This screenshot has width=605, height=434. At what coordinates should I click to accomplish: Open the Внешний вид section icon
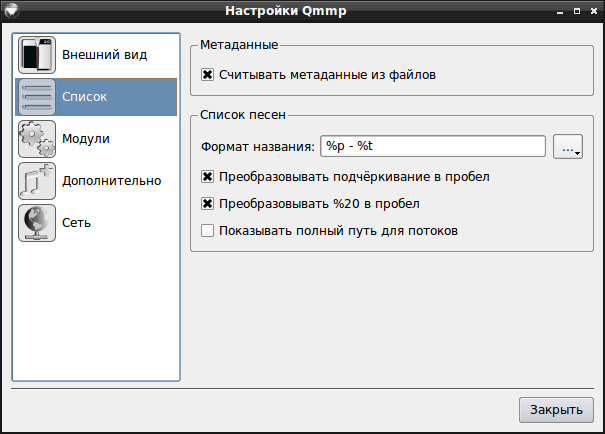click(x=37, y=55)
